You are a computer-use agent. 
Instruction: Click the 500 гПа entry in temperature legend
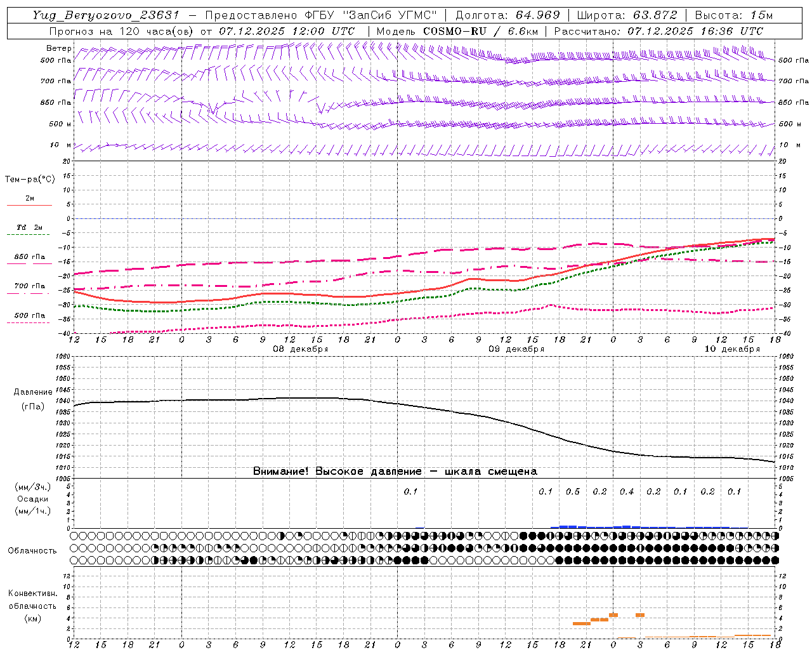tap(30, 315)
